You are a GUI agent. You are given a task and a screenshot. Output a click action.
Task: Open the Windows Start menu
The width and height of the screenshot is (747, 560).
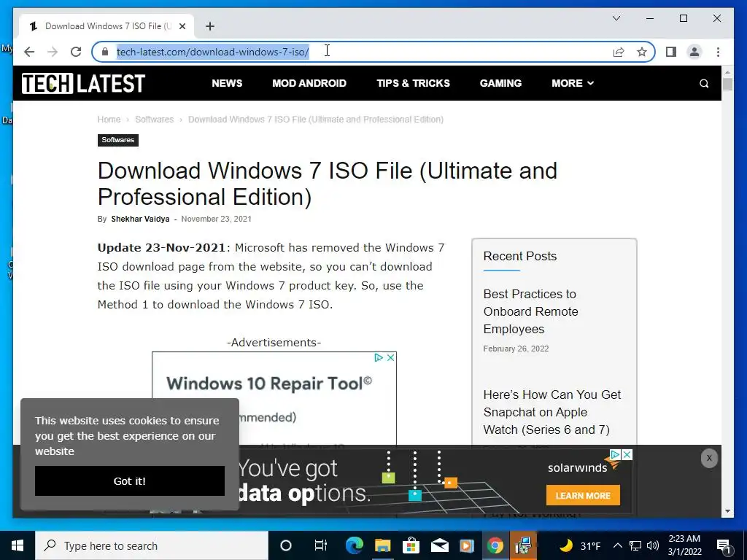point(18,545)
